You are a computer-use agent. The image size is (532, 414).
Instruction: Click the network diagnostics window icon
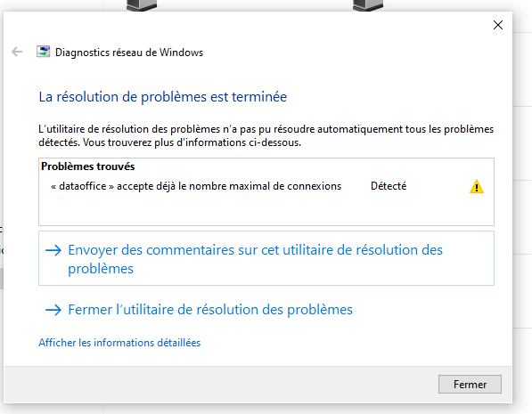(x=43, y=52)
